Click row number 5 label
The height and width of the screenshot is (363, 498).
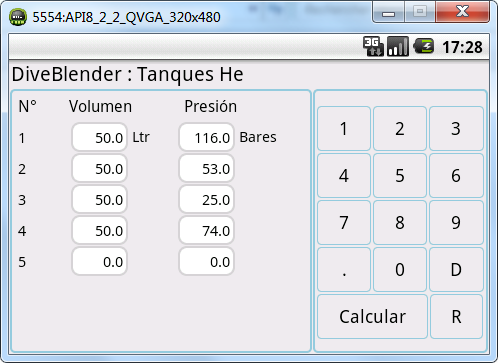(x=22, y=262)
